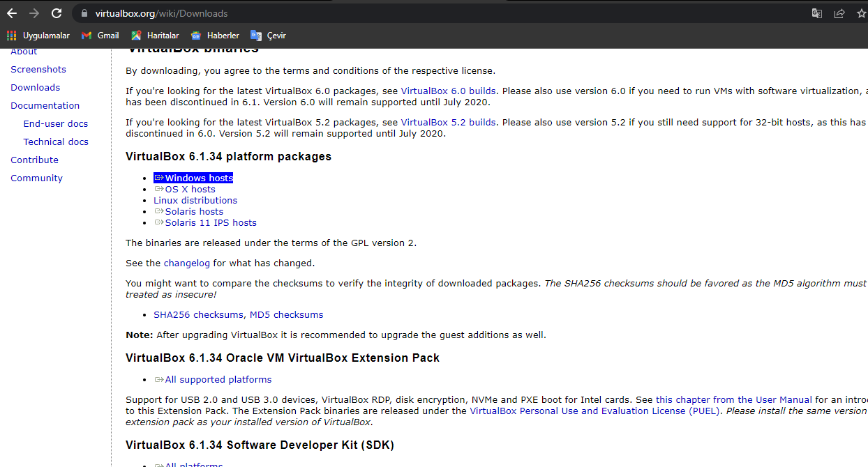868x467 pixels.
Task: Share this page via share icon
Action: click(x=839, y=13)
